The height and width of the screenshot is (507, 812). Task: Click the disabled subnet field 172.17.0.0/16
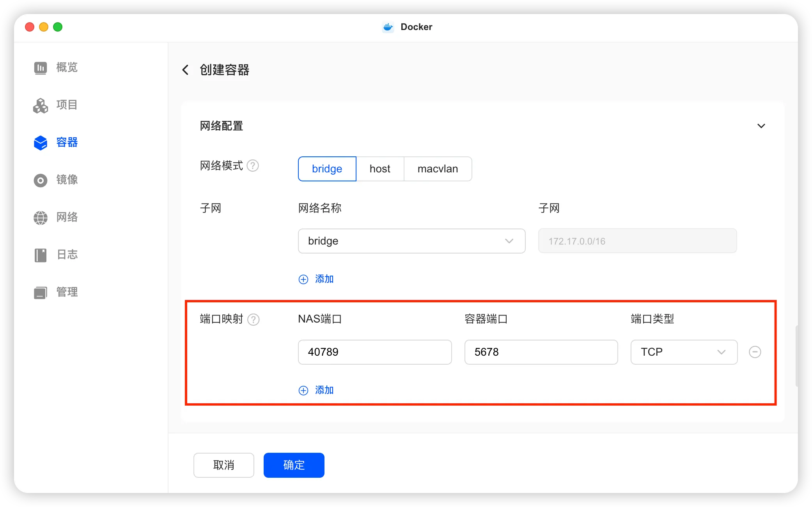pos(638,241)
